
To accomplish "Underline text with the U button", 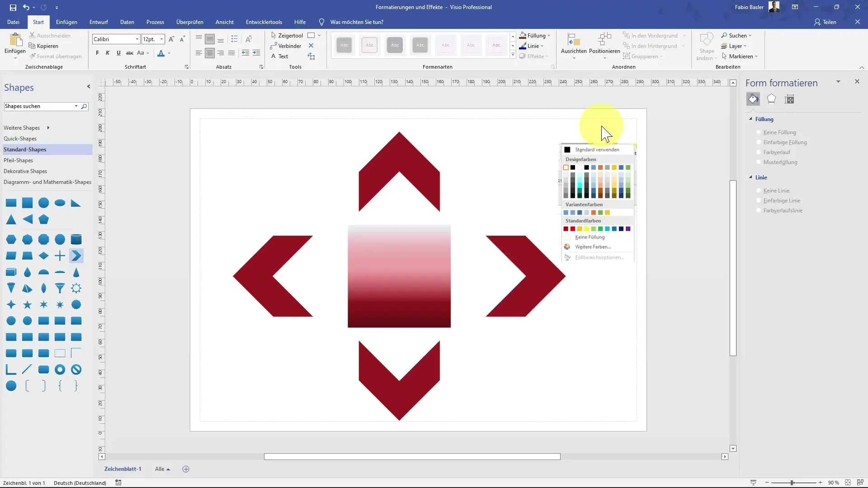I will coord(118,53).
